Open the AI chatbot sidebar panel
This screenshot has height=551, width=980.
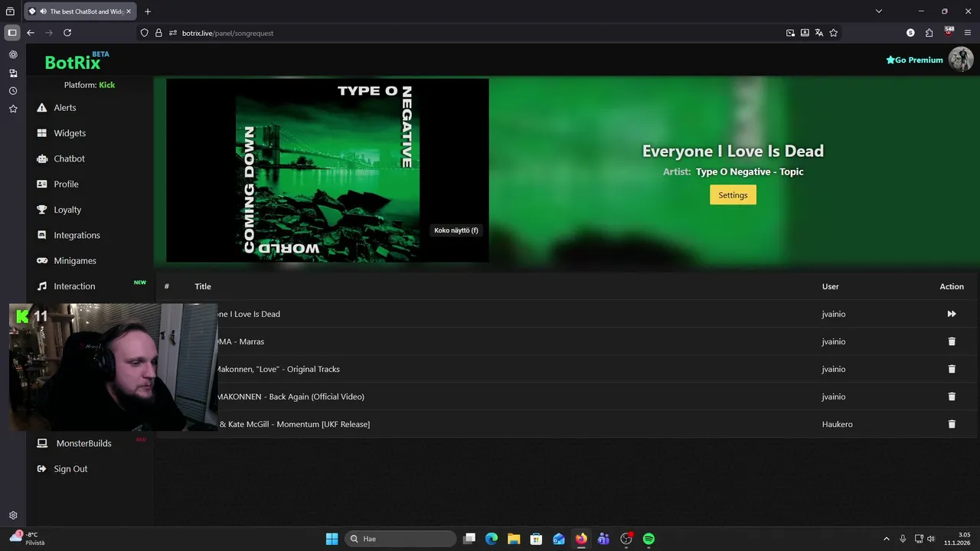[x=13, y=55]
